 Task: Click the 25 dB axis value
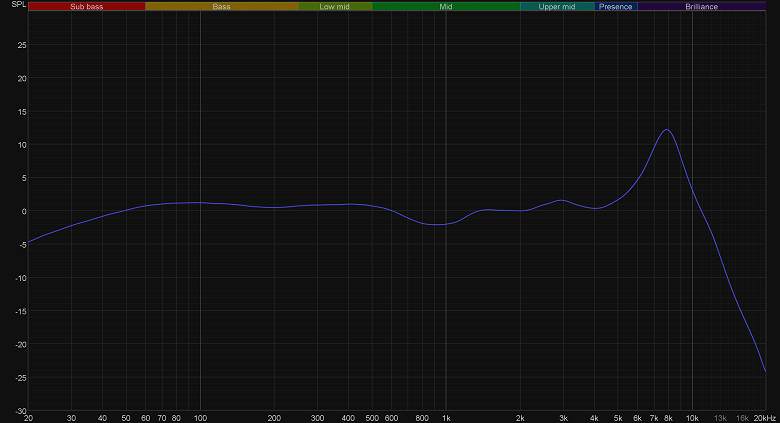coord(22,45)
